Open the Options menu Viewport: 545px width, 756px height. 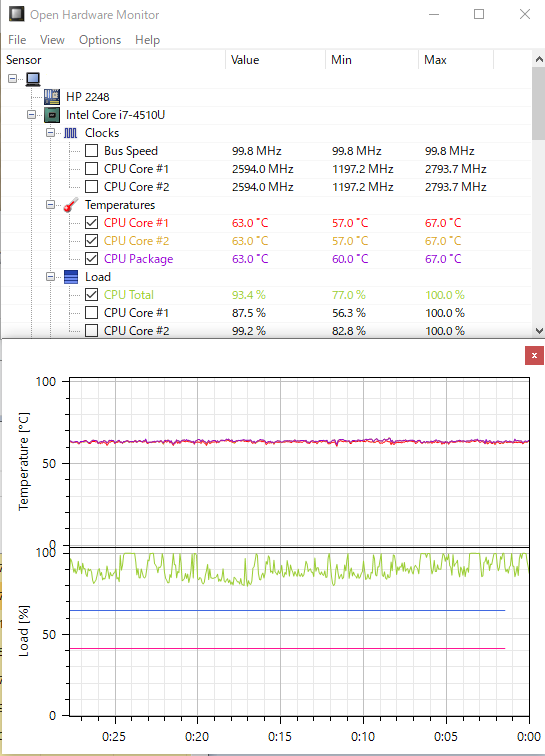point(100,40)
